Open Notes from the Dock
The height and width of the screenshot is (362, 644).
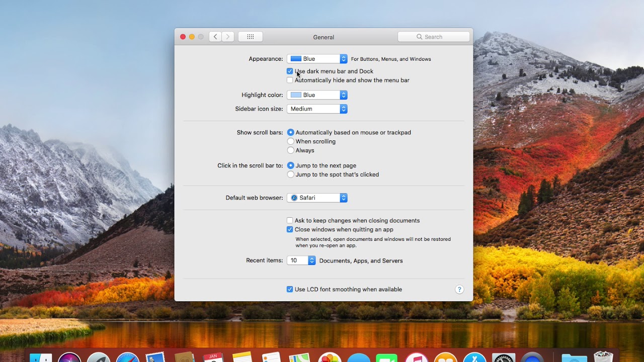(x=242, y=357)
